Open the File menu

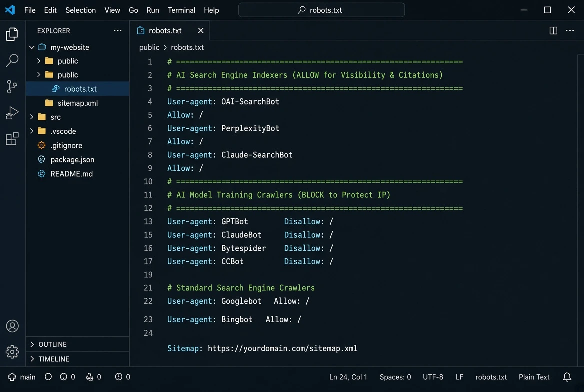(x=30, y=10)
